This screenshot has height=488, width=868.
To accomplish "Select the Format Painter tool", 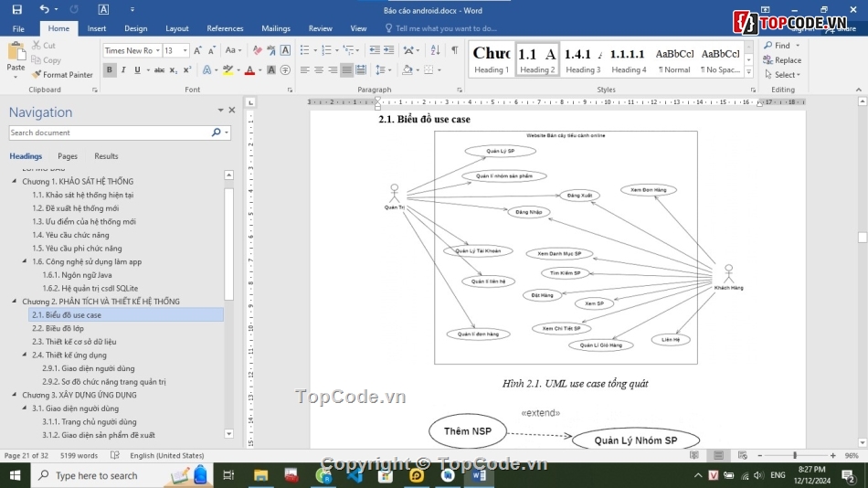I will 62,75.
